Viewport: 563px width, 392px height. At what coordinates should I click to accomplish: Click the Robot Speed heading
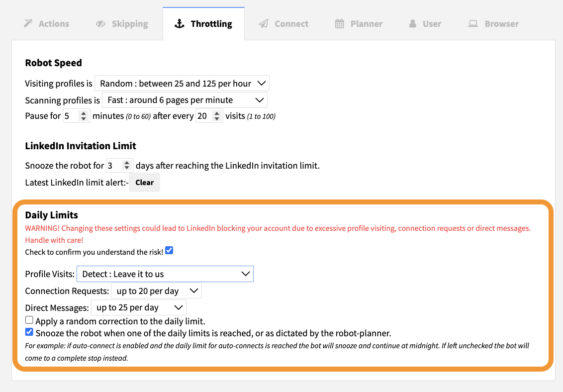coord(54,63)
